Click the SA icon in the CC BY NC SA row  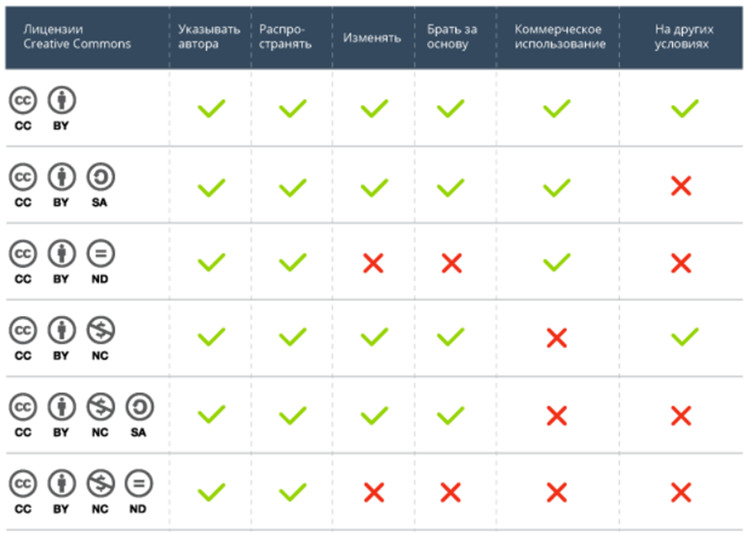139,407
